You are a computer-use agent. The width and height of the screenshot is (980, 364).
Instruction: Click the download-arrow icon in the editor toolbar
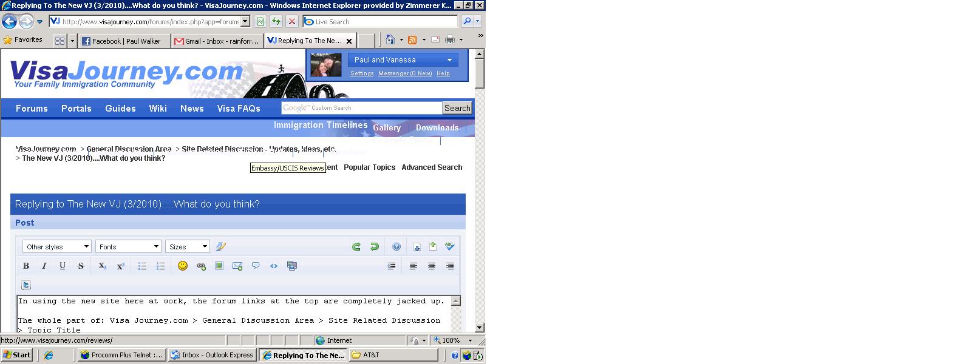click(x=417, y=246)
